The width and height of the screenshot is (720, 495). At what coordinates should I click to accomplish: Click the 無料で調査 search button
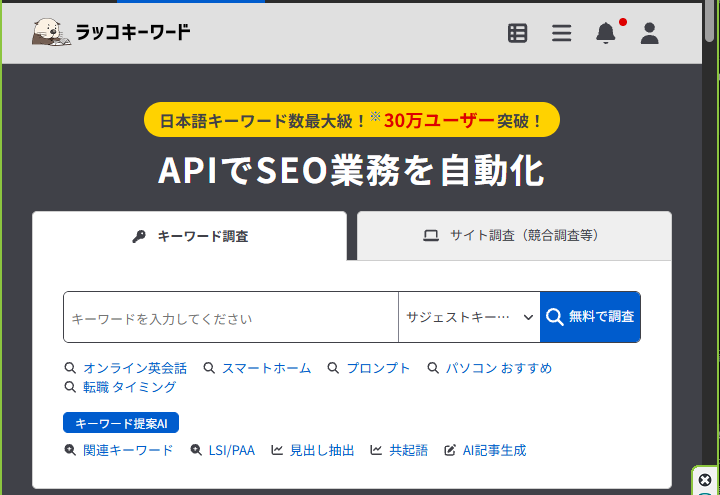[590, 317]
